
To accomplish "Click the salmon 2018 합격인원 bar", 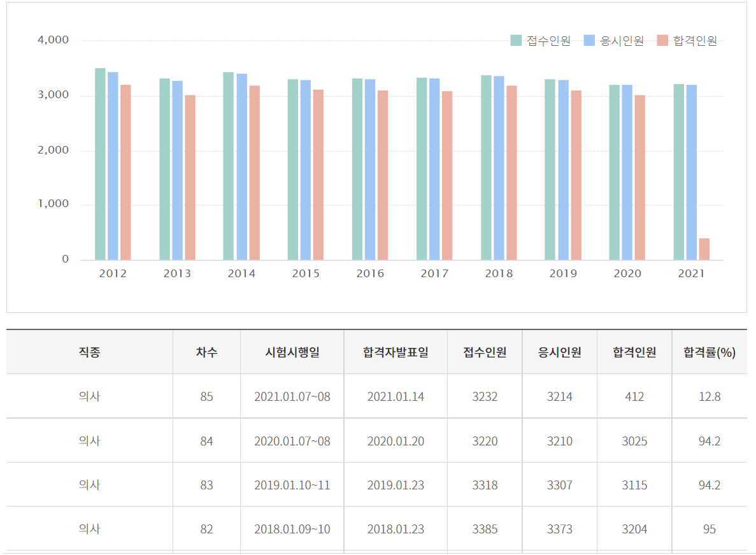I will [511, 173].
